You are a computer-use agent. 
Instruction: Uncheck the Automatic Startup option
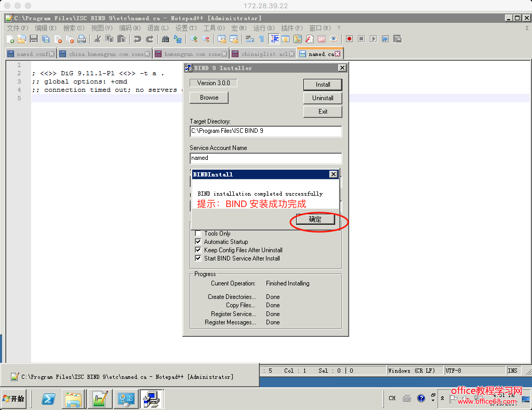point(198,242)
